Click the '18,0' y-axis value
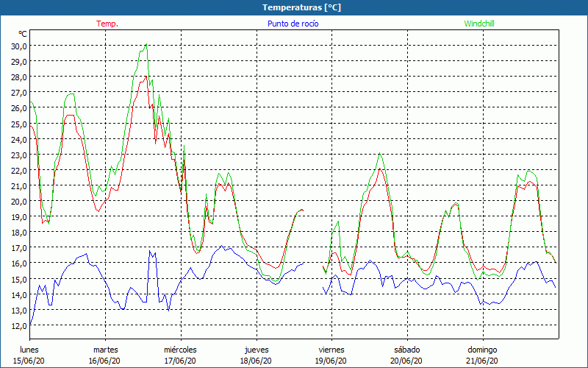This screenshot has width=588, height=368. pyautogui.click(x=19, y=233)
